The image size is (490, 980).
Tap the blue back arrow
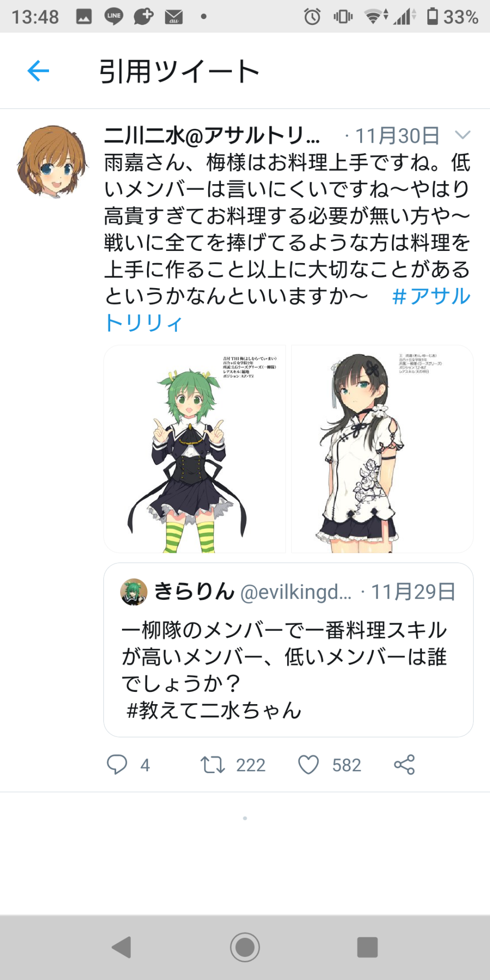38,71
